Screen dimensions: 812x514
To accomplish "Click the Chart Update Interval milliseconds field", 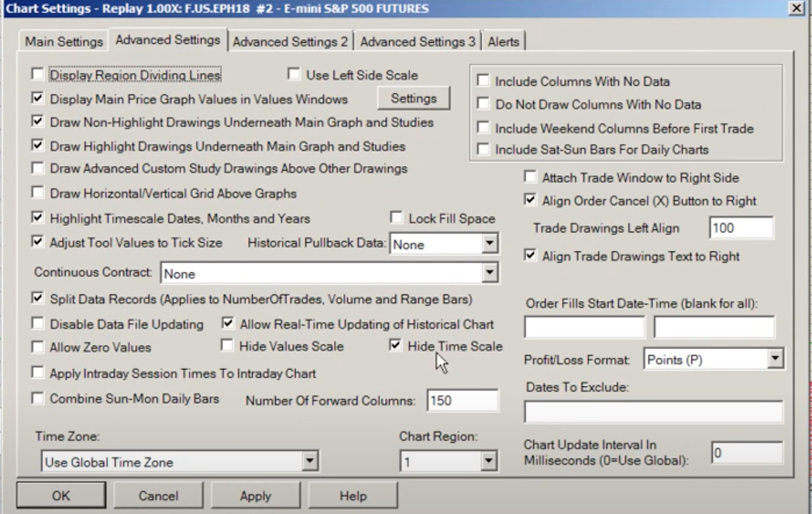I will pos(747,453).
